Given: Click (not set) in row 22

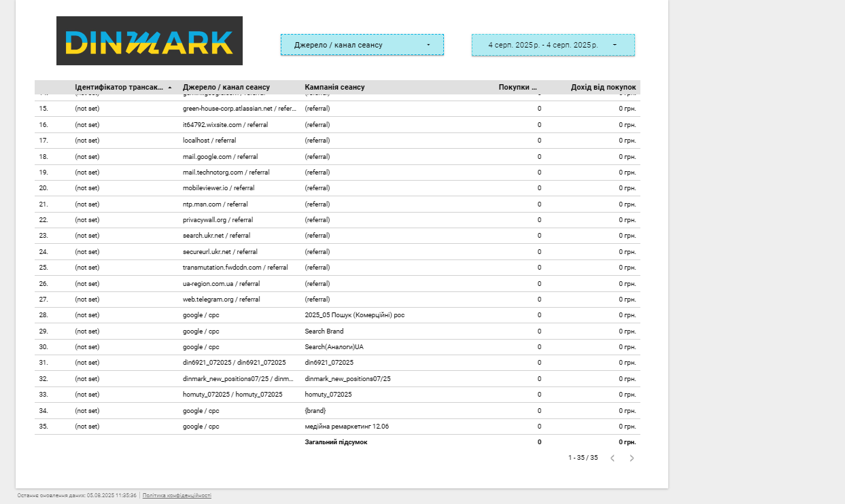Looking at the screenshot, I should coord(87,220).
